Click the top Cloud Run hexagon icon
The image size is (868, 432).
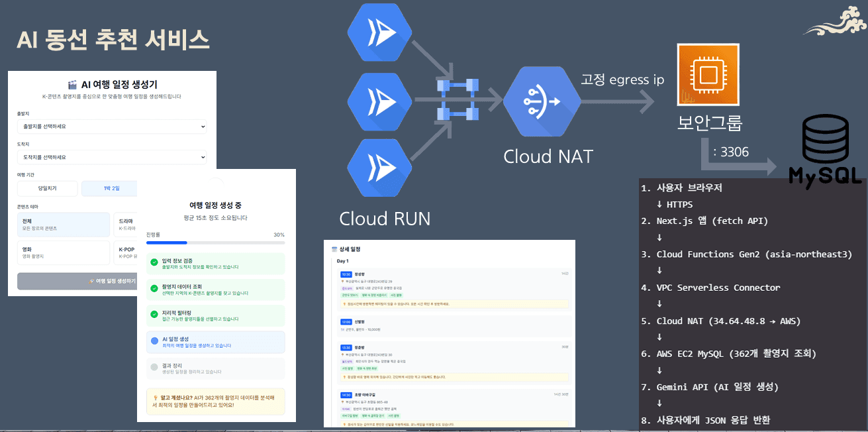pyautogui.click(x=380, y=32)
